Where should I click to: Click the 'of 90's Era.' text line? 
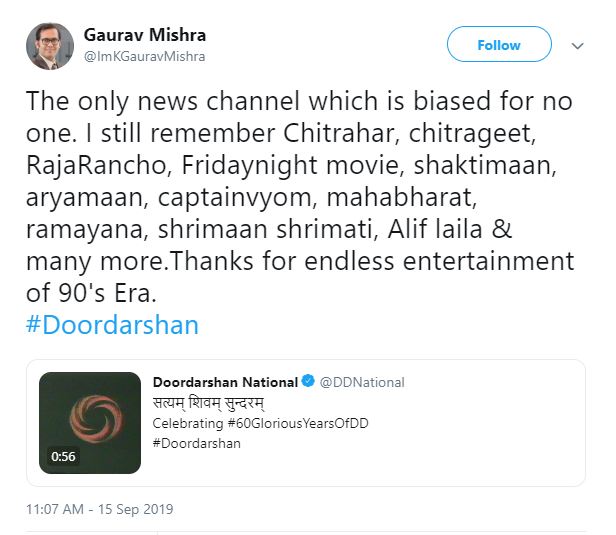point(92,296)
